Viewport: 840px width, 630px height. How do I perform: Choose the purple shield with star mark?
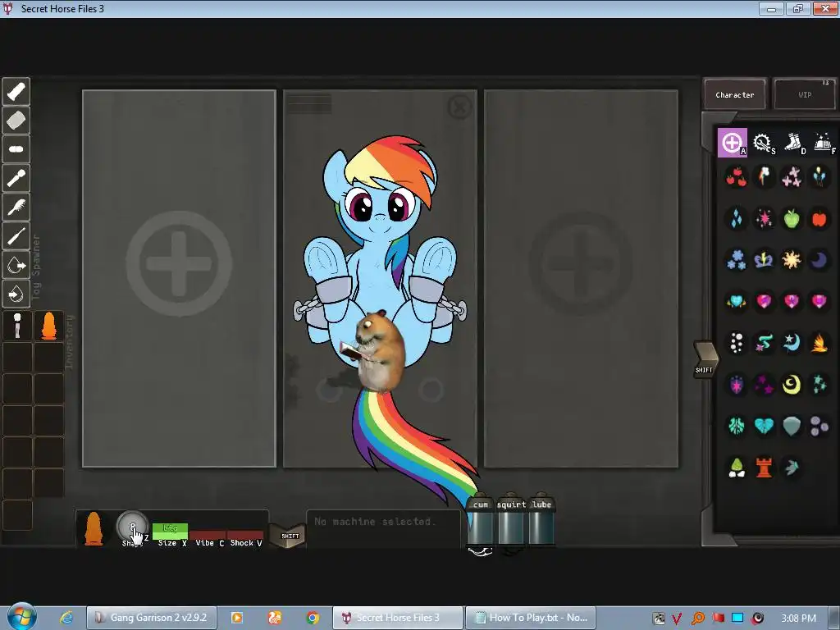click(x=736, y=385)
